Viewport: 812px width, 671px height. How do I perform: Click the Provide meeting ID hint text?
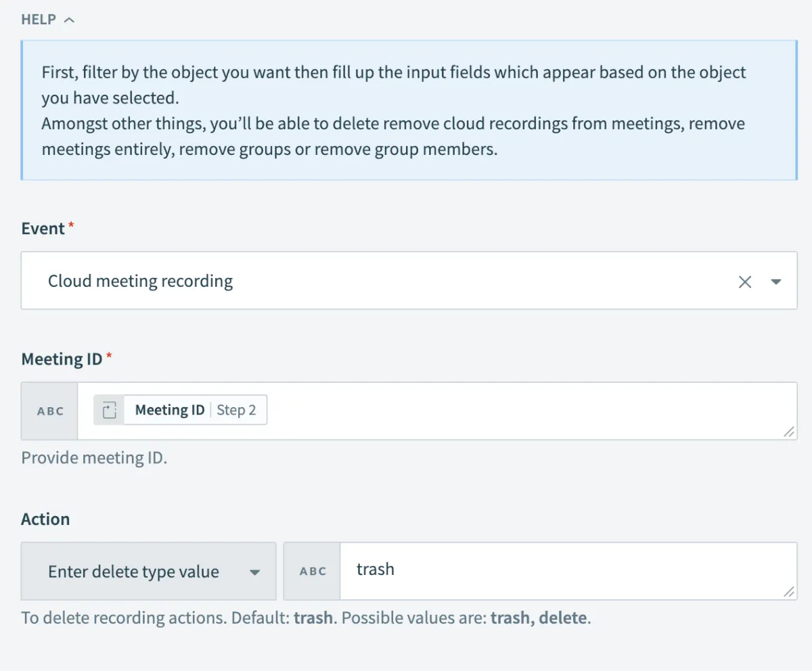[94, 458]
